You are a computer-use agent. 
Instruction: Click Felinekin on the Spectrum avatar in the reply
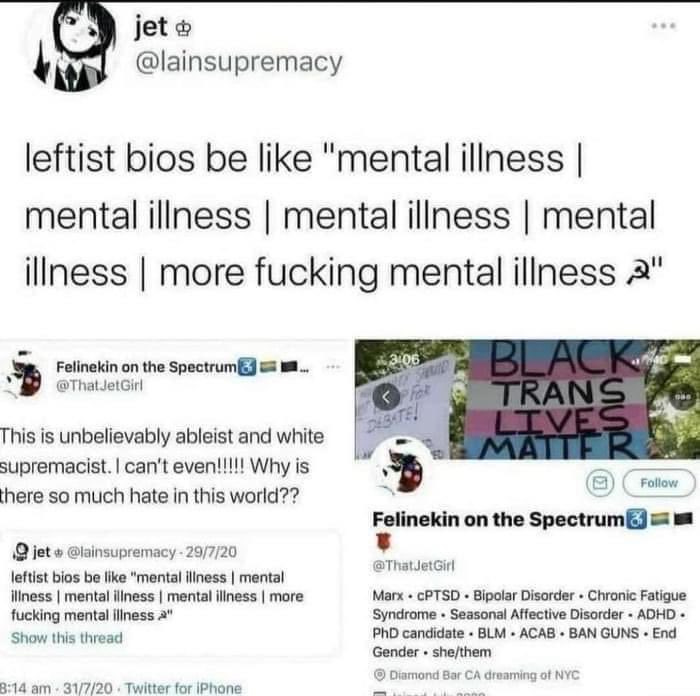22,375
